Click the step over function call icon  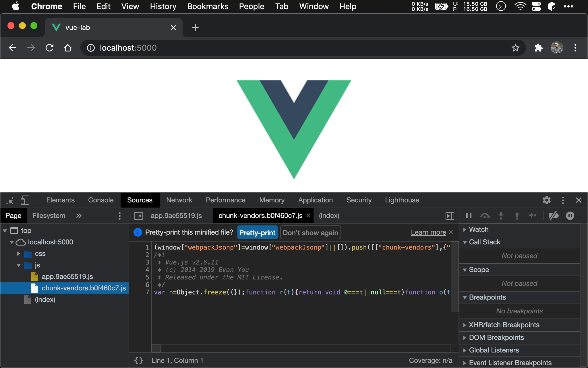click(485, 216)
